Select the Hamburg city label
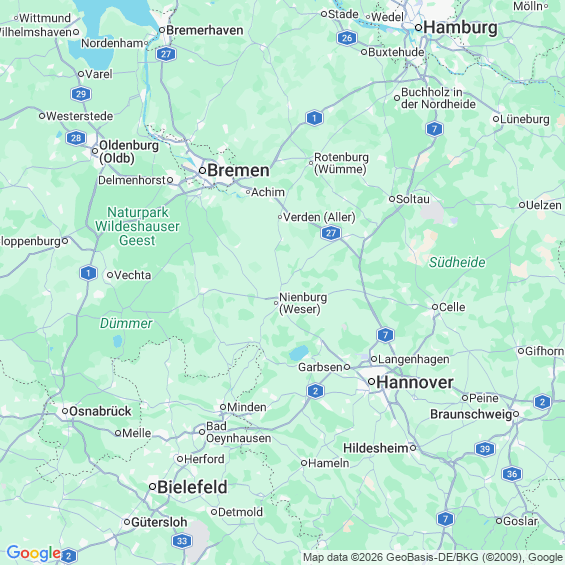The width and height of the screenshot is (565, 565). point(460,28)
